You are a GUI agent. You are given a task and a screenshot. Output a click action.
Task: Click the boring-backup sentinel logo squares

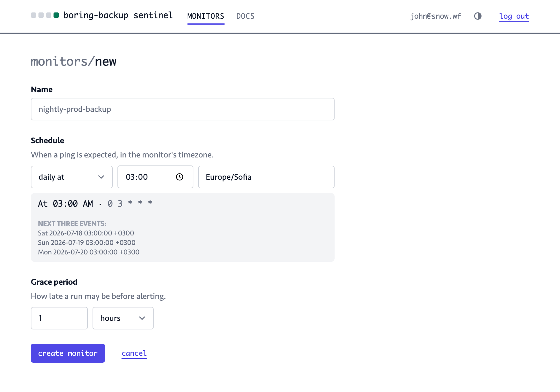tap(45, 15)
